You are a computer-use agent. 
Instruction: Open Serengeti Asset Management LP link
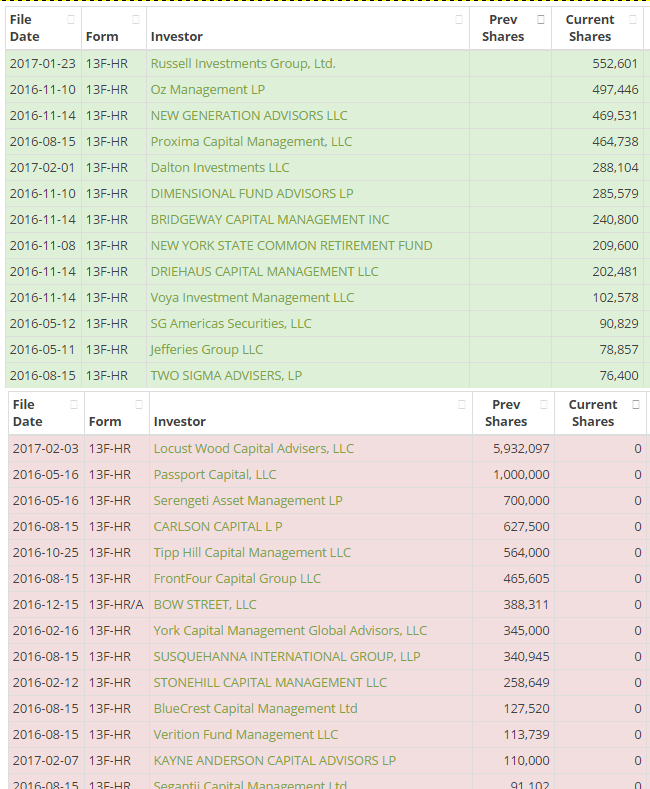(248, 501)
